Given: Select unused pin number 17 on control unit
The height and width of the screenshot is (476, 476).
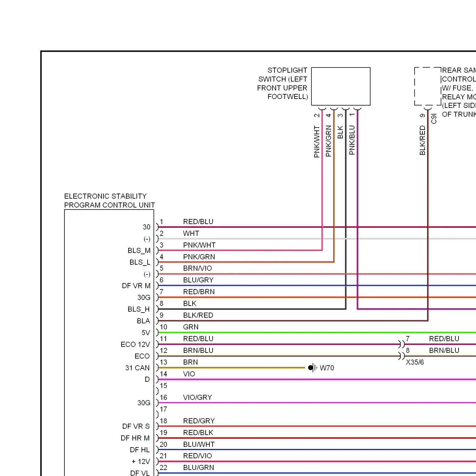Looking at the screenshot, I should pyautogui.click(x=163, y=409).
